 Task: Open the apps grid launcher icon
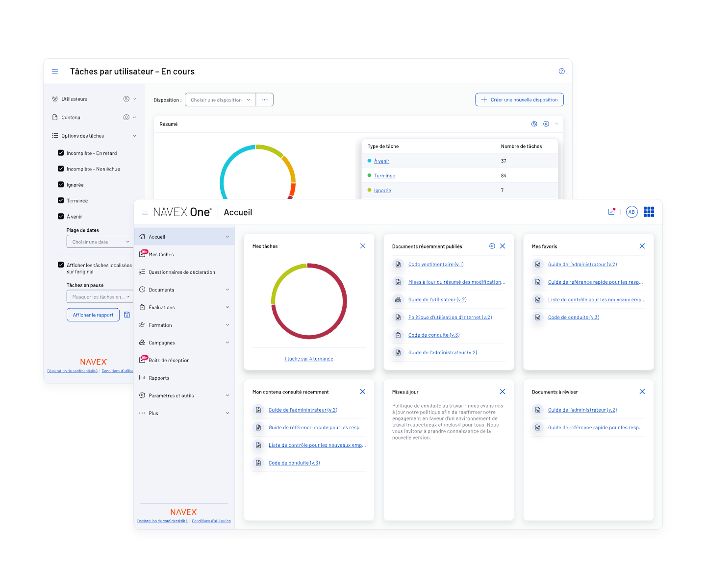click(649, 212)
